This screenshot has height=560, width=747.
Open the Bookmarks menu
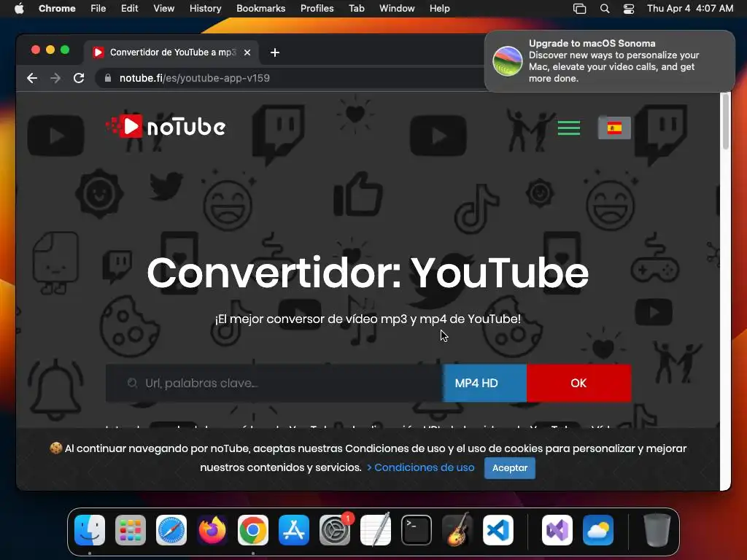(260, 9)
